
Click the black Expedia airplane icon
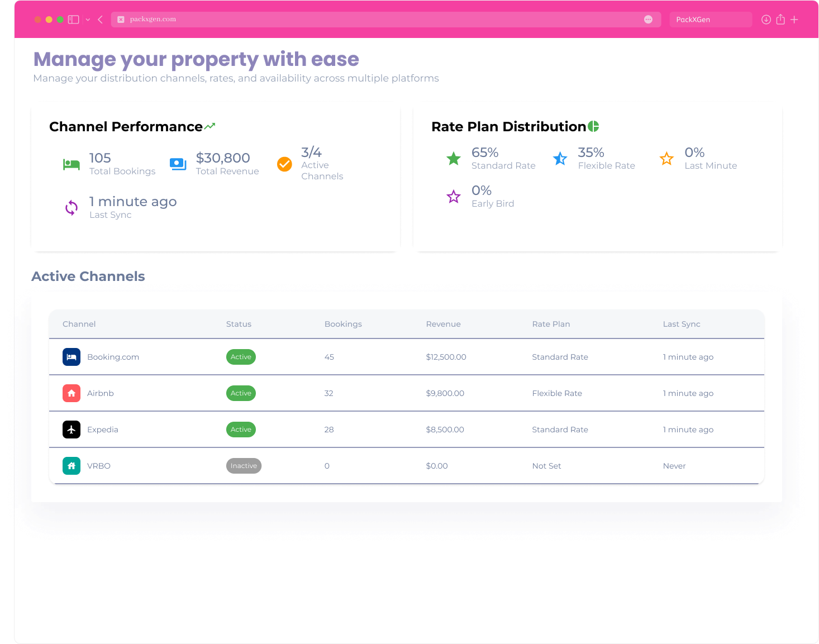72,430
